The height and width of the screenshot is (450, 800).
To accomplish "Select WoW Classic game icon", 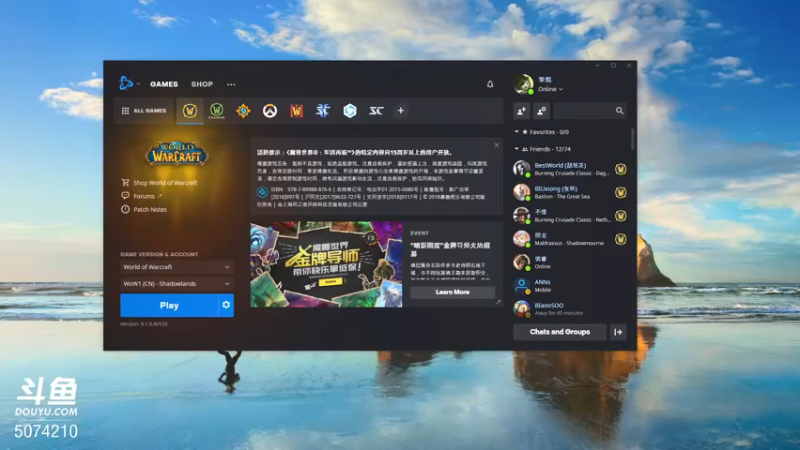I will pos(217,111).
